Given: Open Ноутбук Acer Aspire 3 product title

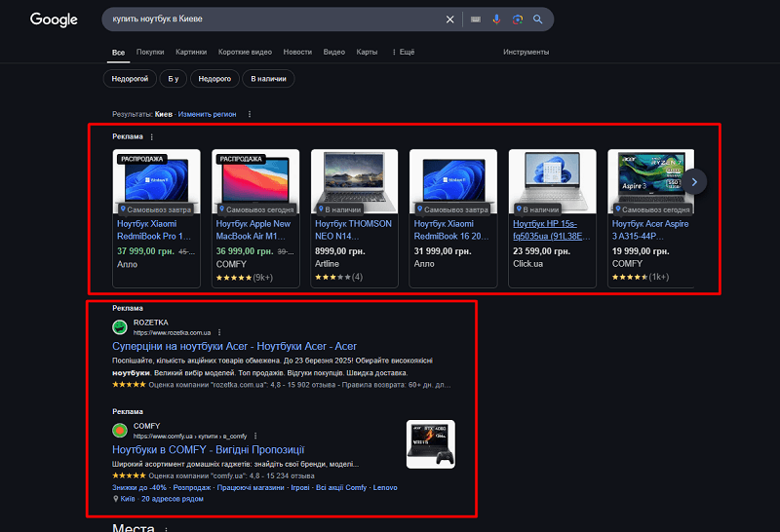Looking at the screenshot, I should click(x=650, y=230).
